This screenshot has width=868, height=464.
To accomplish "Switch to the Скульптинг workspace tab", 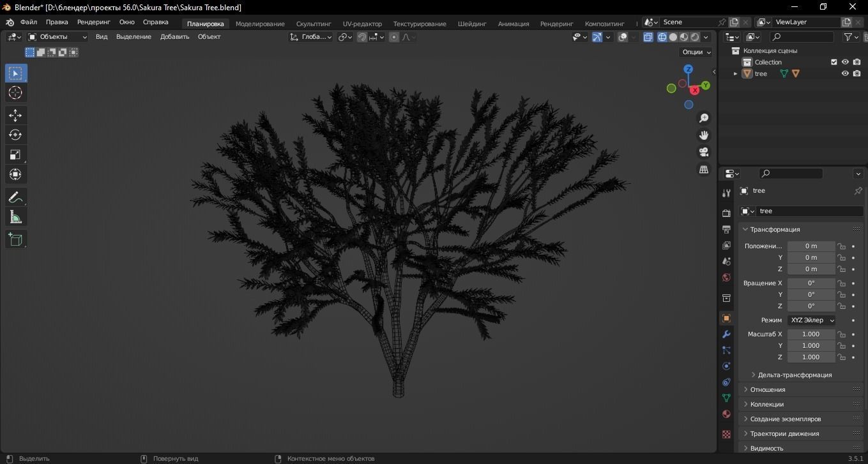I will (x=314, y=24).
